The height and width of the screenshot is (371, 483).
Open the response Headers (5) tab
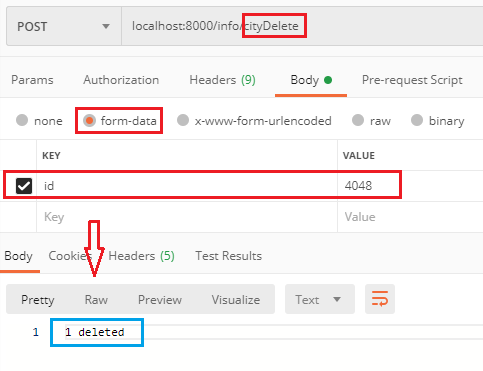click(x=141, y=256)
